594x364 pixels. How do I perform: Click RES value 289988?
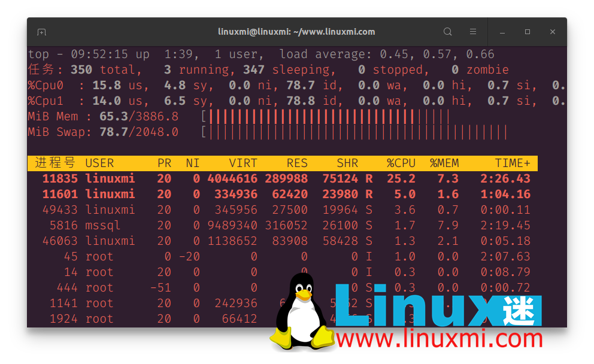click(x=286, y=179)
